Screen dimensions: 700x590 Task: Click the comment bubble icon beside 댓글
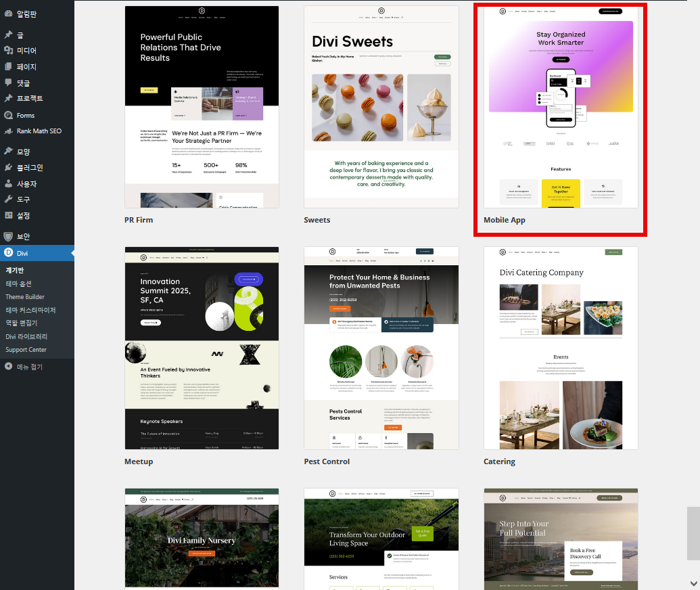tap(8, 83)
